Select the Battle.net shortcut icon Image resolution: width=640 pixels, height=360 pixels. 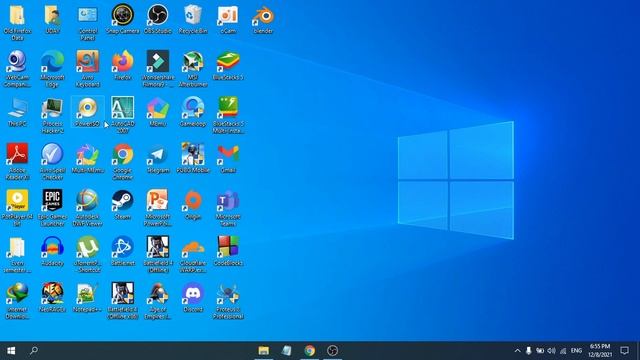pos(123,252)
